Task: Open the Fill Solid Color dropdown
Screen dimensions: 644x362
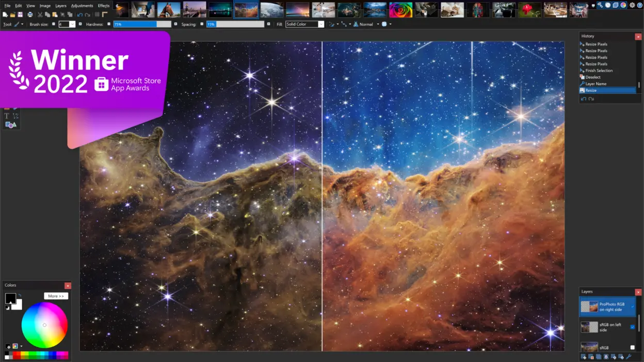Action: pyautogui.click(x=305, y=24)
